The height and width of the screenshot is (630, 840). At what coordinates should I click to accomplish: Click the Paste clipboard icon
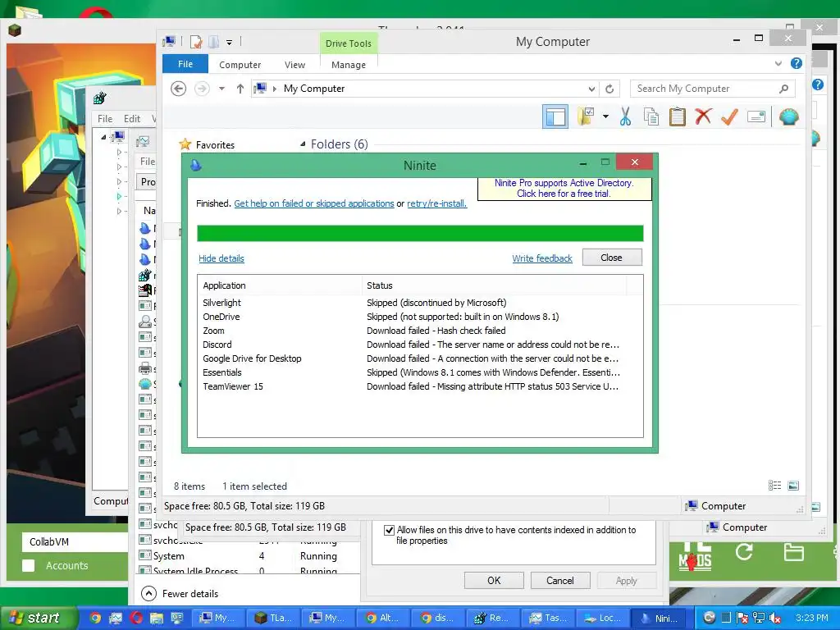(x=677, y=116)
